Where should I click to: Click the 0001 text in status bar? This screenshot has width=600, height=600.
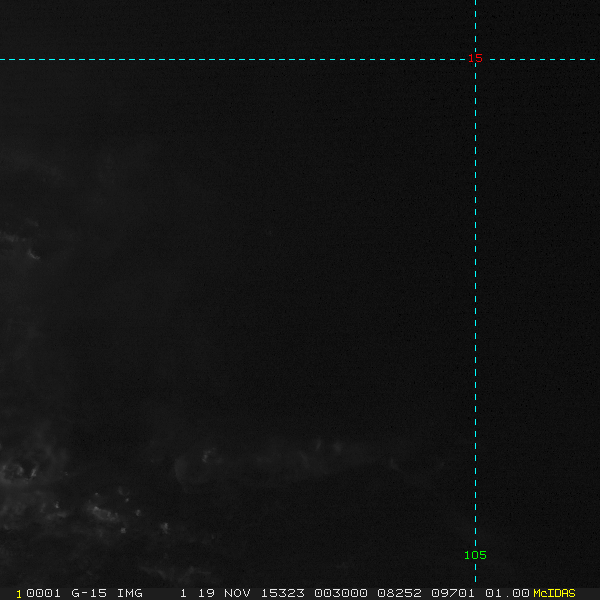pyautogui.click(x=43, y=593)
